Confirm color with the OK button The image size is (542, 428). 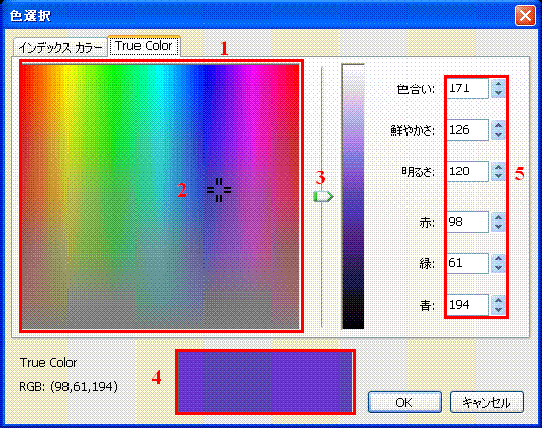tap(405, 402)
